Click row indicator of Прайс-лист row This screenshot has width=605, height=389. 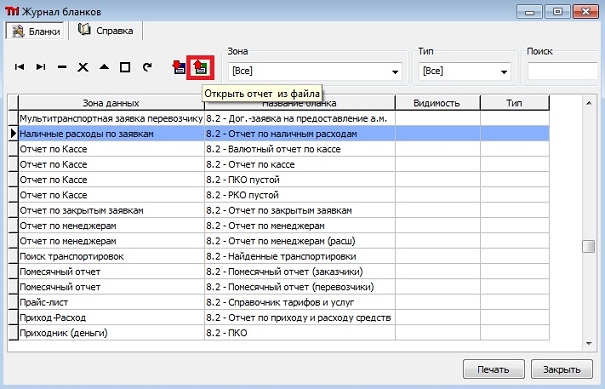coord(13,303)
